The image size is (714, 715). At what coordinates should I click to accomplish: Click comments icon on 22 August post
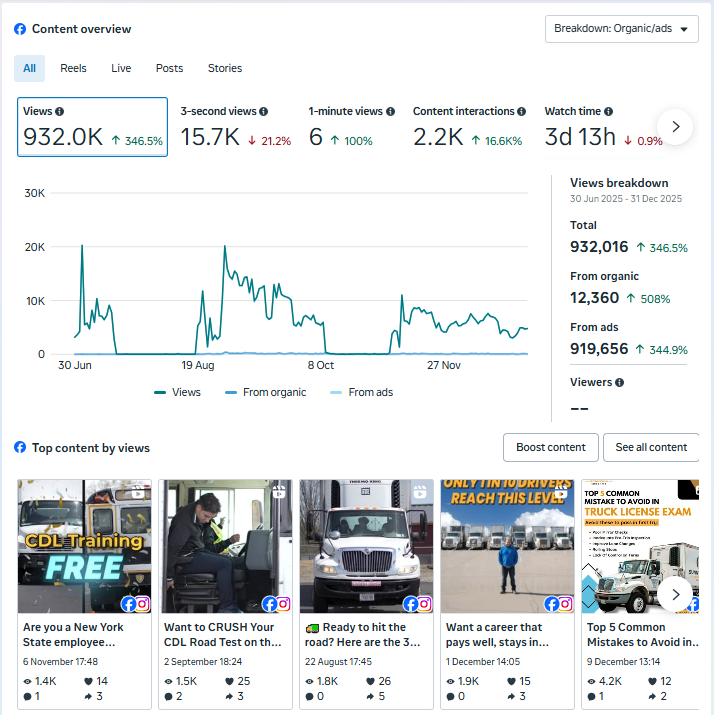point(310,697)
